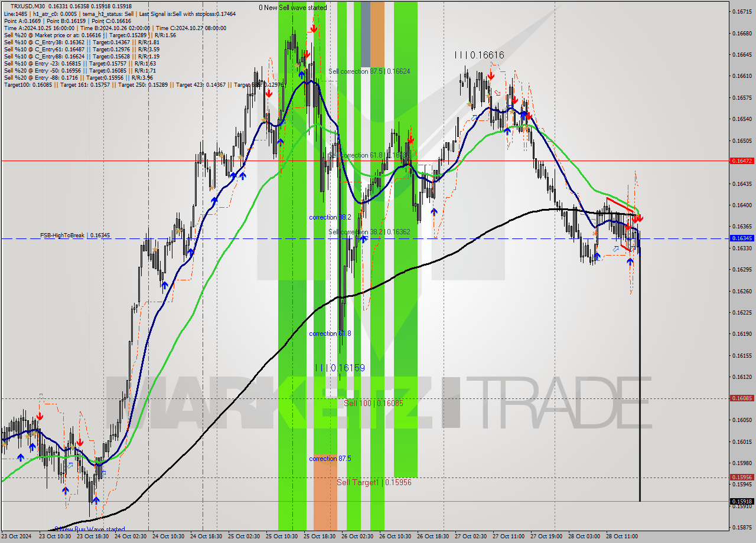756x543 pixels.
Task: Click the 0.16610 price scale value
Action: click(742, 76)
